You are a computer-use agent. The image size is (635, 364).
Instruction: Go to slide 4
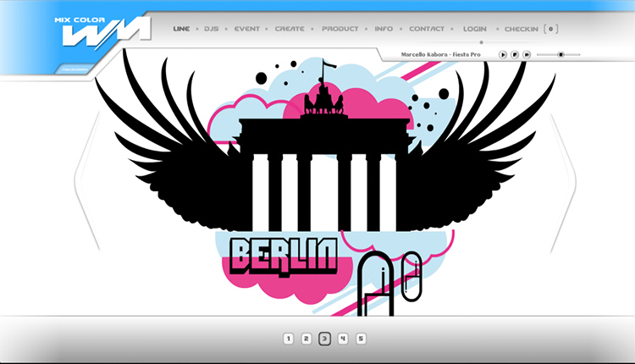click(x=343, y=339)
